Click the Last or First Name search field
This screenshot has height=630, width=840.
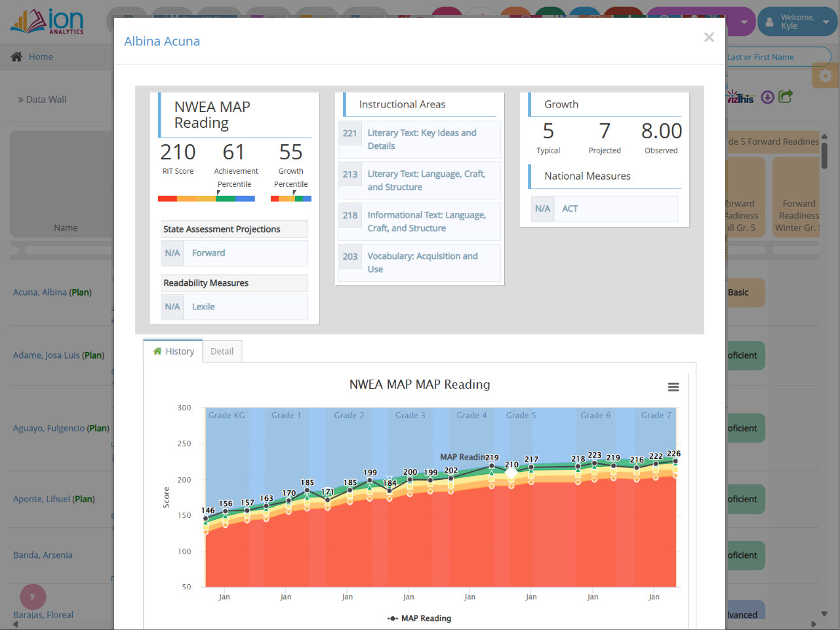(x=777, y=57)
